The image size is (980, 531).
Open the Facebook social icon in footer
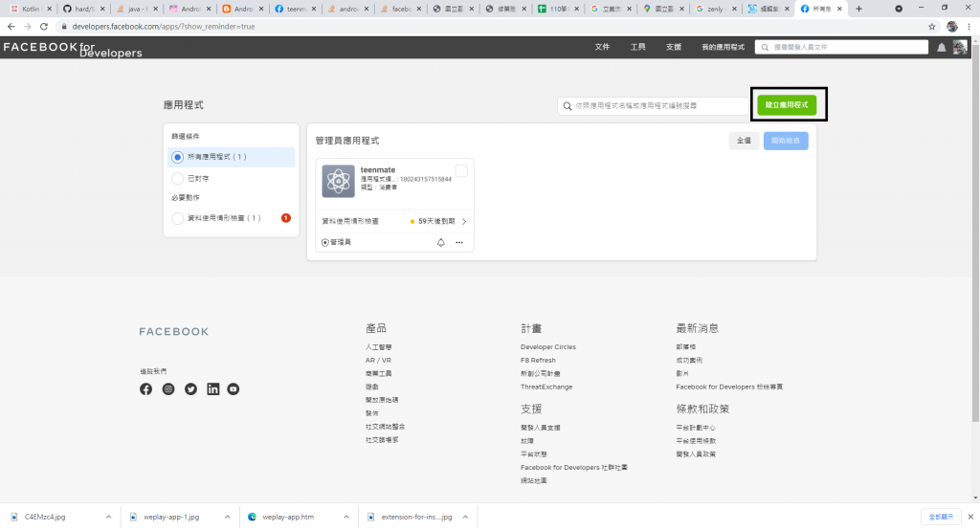145,389
